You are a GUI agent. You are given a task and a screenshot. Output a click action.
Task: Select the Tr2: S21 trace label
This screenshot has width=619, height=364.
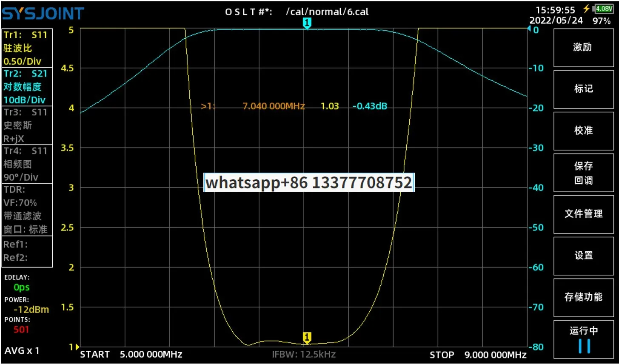pyautogui.click(x=26, y=74)
